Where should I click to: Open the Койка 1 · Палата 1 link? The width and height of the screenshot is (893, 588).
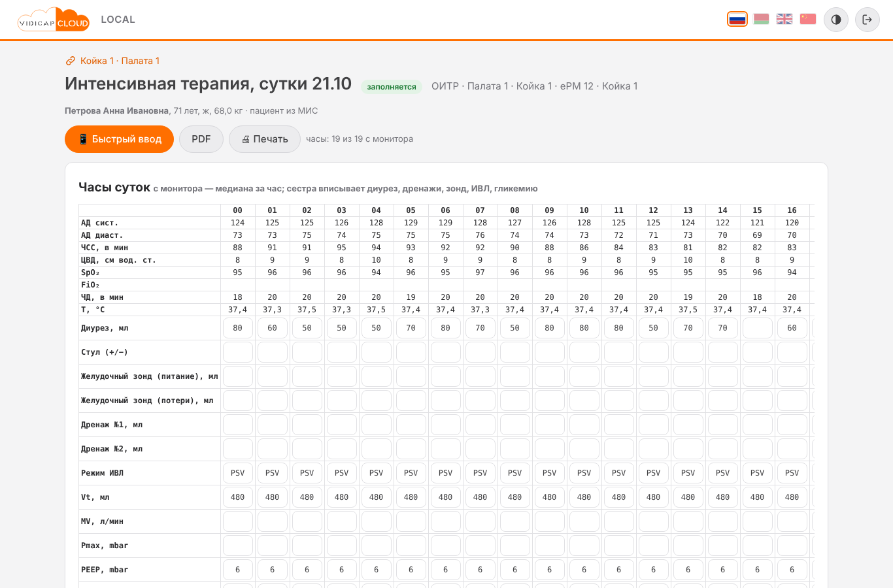(x=112, y=61)
